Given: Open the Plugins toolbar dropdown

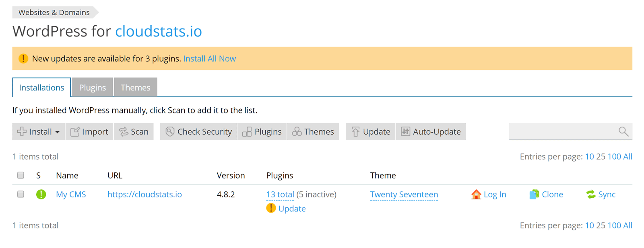Looking at the screenshot, I should [262, 131].
